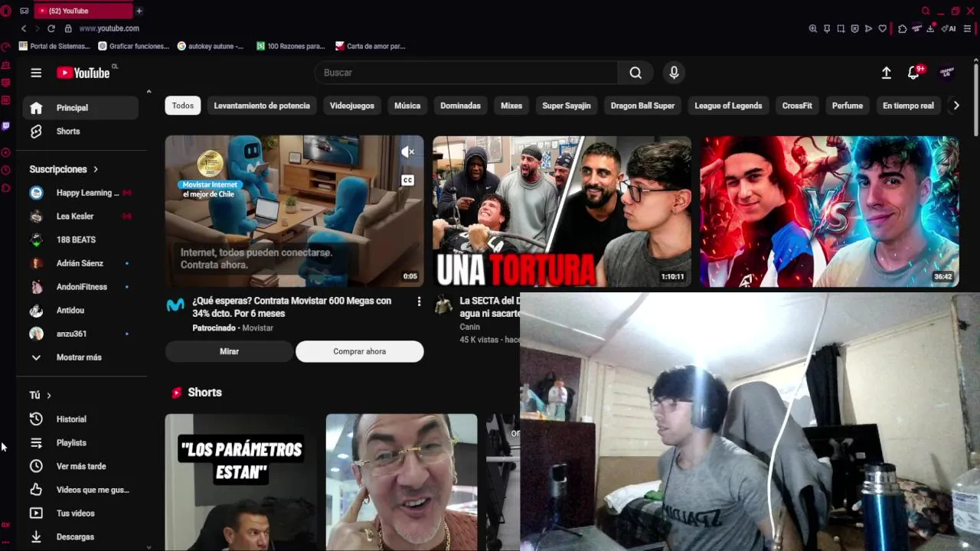The image size is (980, 551).
Task: Select the Perfume chip
Action: pos(848,106)
